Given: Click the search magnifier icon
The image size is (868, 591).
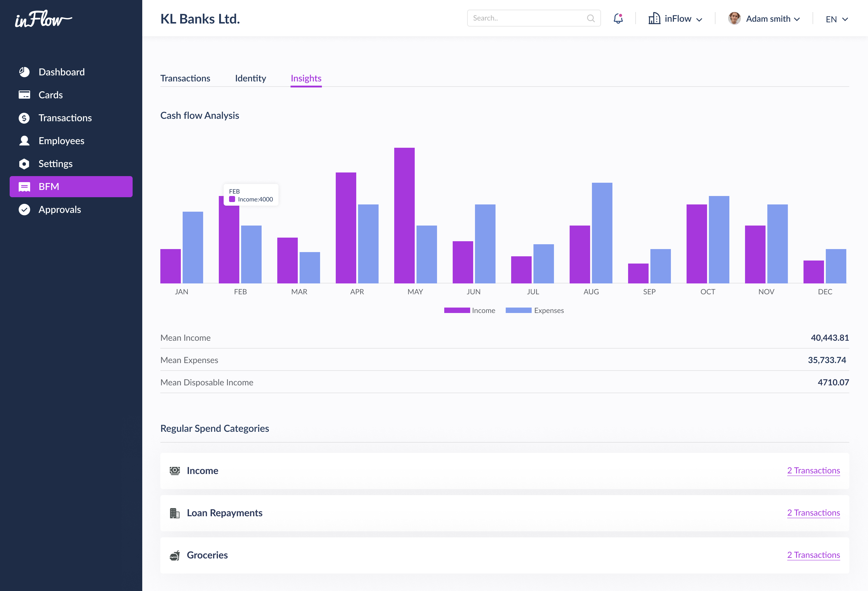Looking at the screenshot, I should tap(590, 18).
